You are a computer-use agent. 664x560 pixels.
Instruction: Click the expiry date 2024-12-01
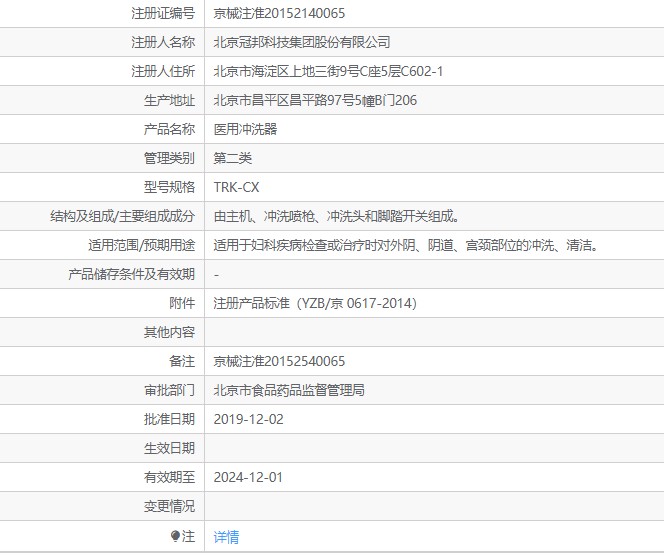(x=249, y=477)
